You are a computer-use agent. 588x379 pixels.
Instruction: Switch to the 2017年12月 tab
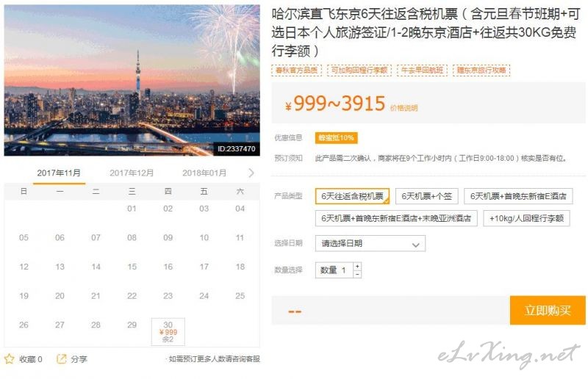coord(132,173)
